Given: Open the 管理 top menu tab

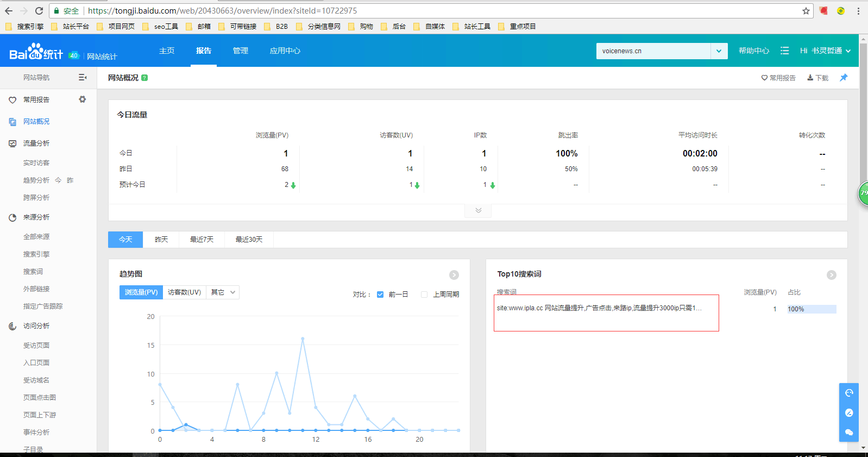Looking at the screenshot, I should [240, 51].
